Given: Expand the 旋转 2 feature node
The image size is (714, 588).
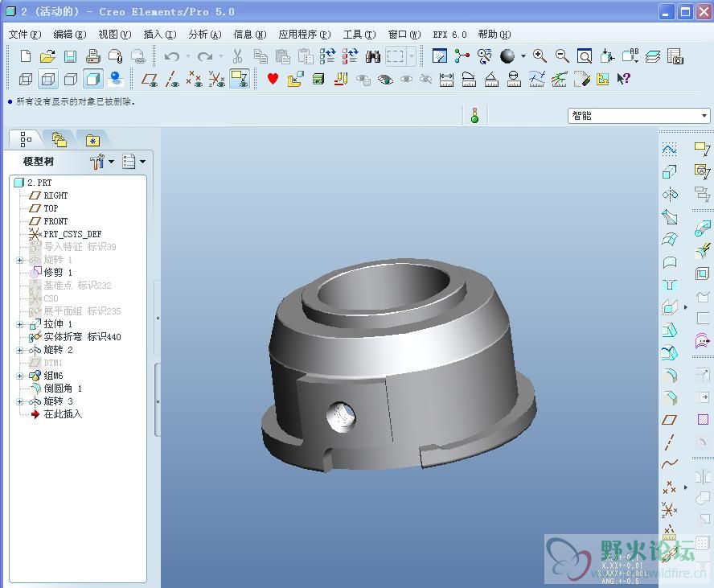Looking at the screenshot, I should click(19, 350).
